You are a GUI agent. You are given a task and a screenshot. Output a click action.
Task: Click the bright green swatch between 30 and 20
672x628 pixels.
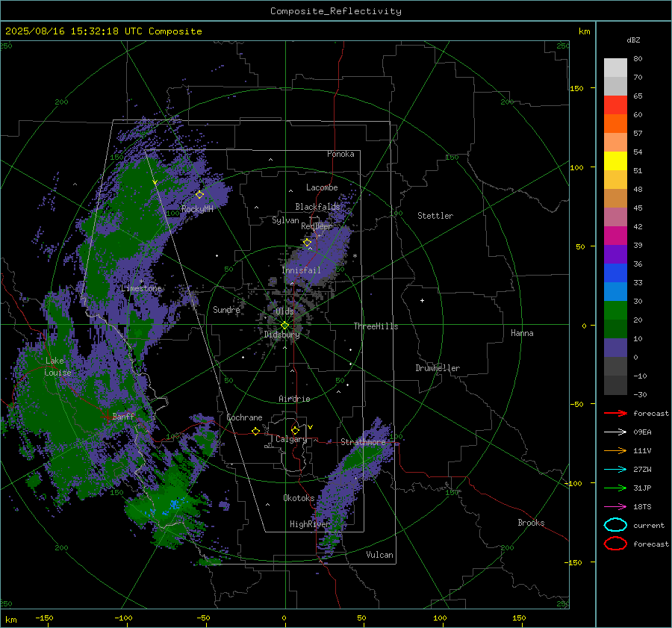[615, 311]
